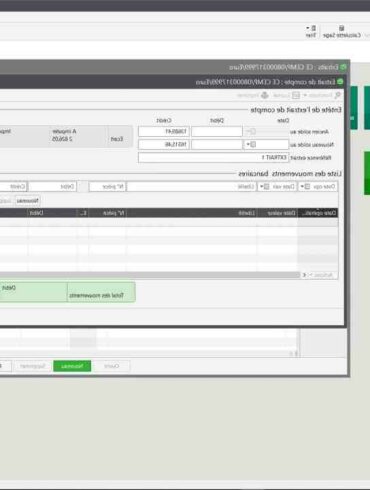Click the N° pièce column header
Viewport: 370px width, 490px height.
(108, 213)
